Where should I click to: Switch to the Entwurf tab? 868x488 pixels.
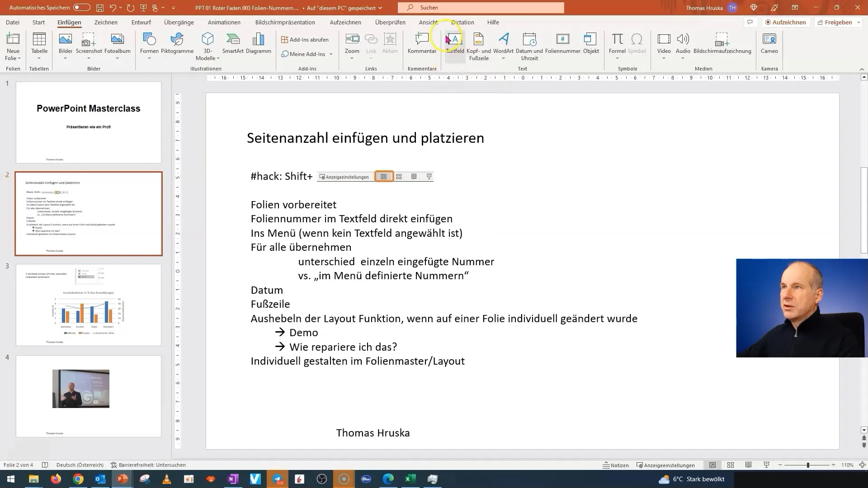click(141, 22)
